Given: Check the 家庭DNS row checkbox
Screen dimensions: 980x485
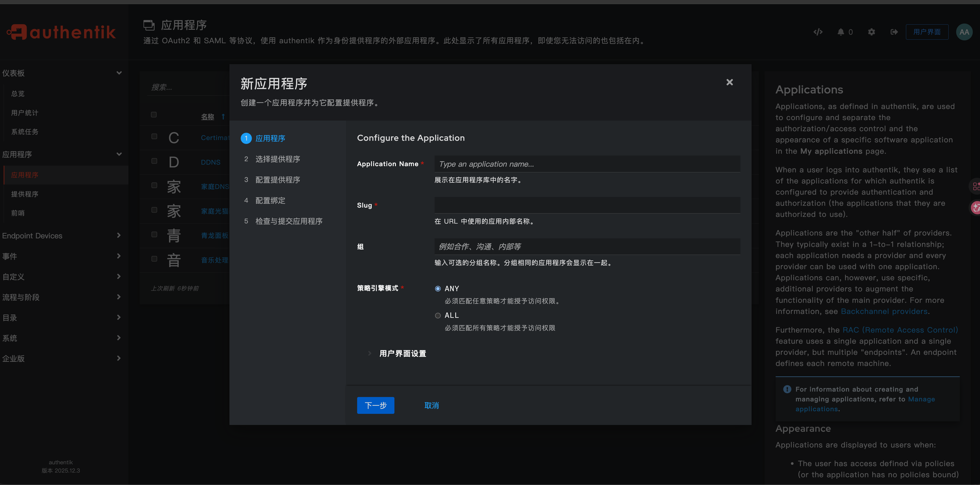Looking at the screenshot, I should pyautogui.click(x=154, y=186).
